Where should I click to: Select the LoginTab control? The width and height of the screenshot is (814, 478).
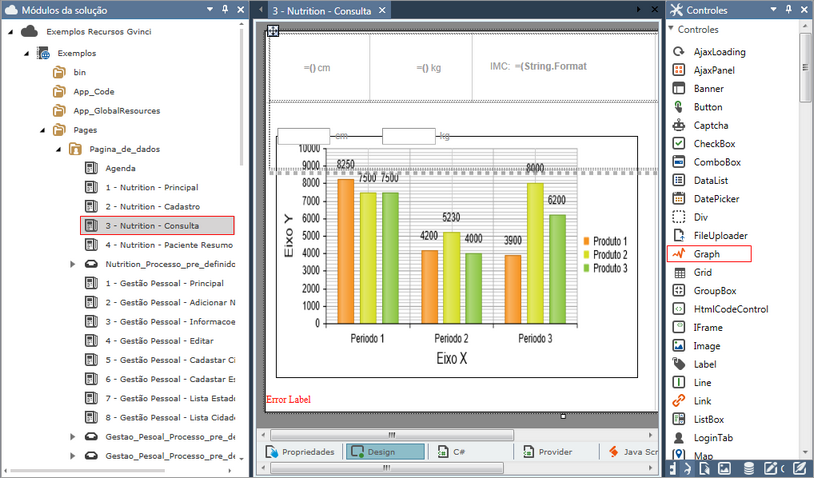[703, 438]
